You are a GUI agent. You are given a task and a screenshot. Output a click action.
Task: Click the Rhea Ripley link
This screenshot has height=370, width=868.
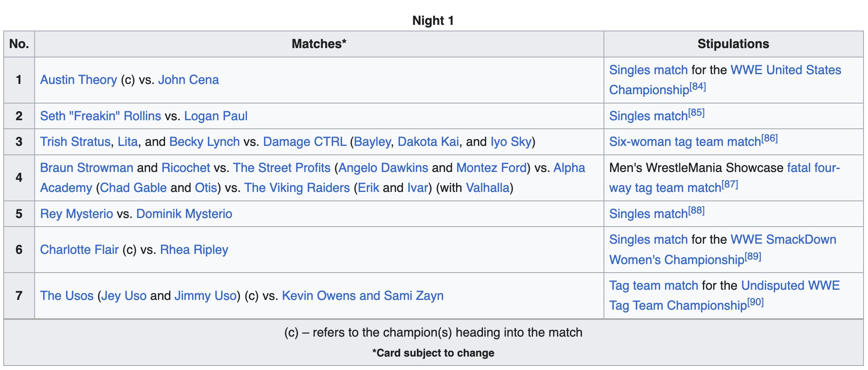194,250
